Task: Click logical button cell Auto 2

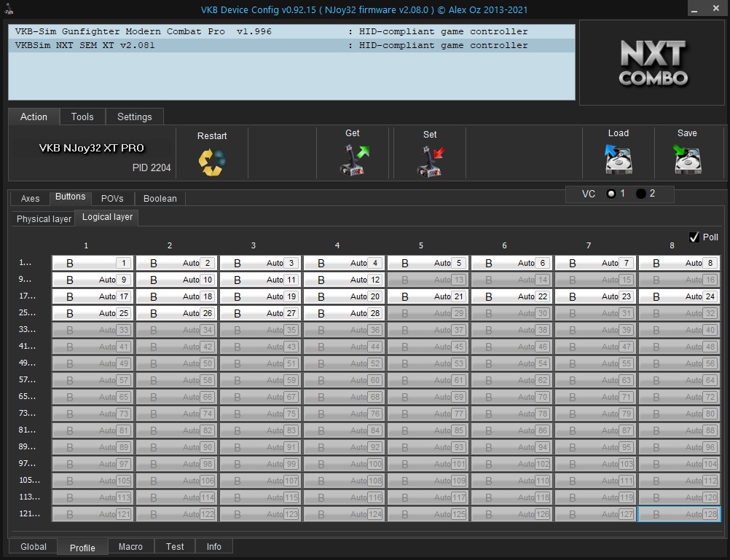Action: 176,263
